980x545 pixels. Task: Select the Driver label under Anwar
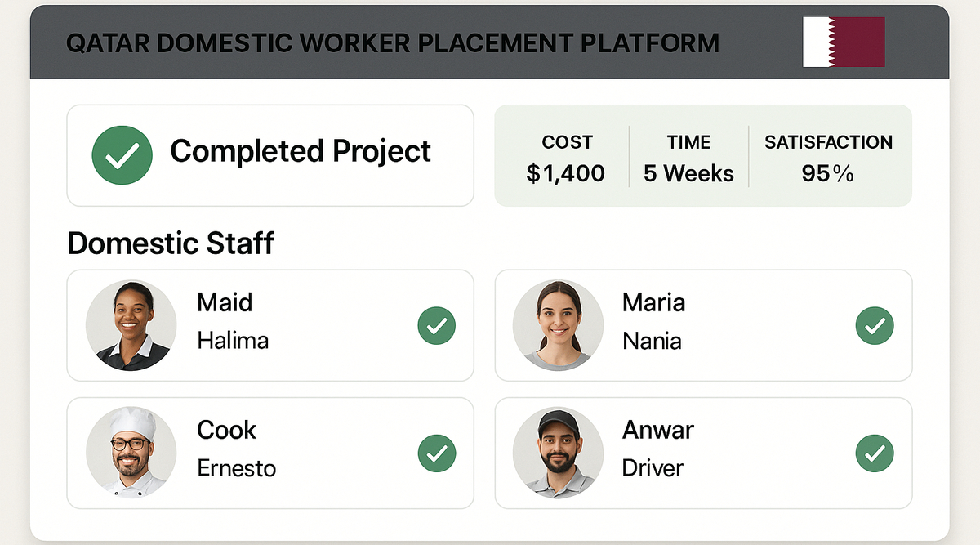point(653,468)
